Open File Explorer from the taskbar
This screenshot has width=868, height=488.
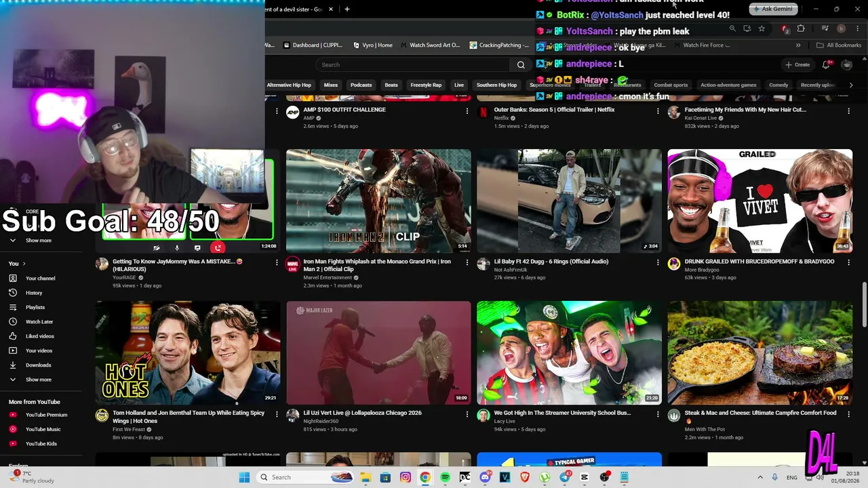point(366,477)
